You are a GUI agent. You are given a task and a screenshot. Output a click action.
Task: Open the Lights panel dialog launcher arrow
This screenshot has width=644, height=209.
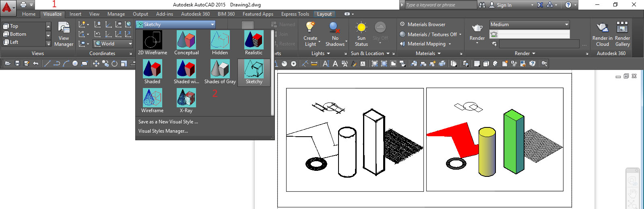pyautogui.click(x=345, y=53)
